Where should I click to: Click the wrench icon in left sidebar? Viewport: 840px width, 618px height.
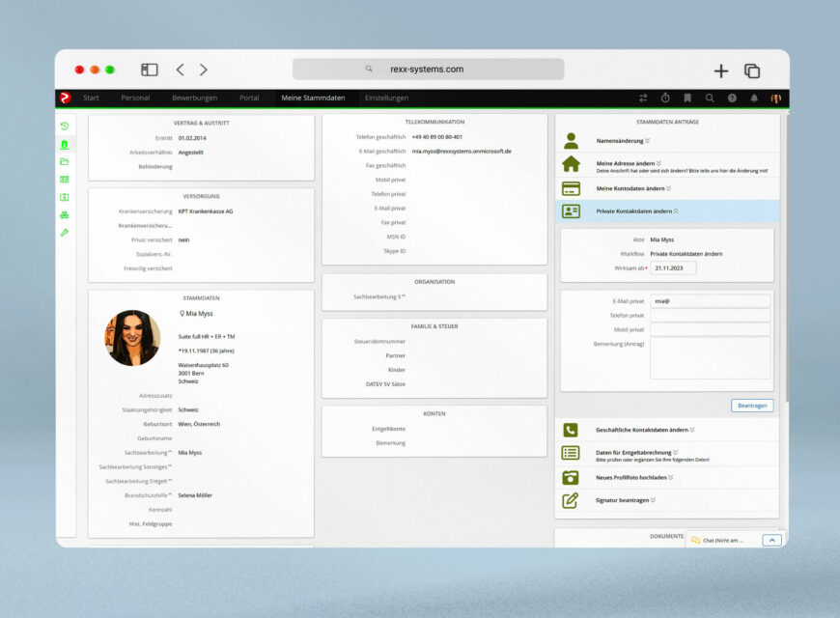point(65,233)
